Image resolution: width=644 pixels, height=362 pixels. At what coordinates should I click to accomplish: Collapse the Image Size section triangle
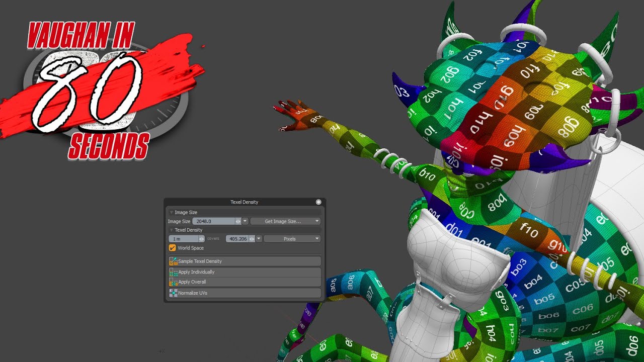pos(171,213)
